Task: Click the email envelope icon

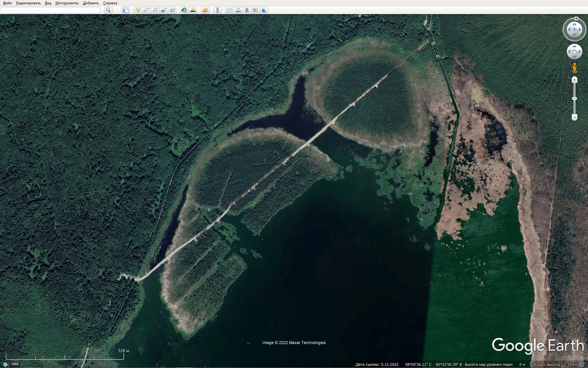Action: [229, 10]
